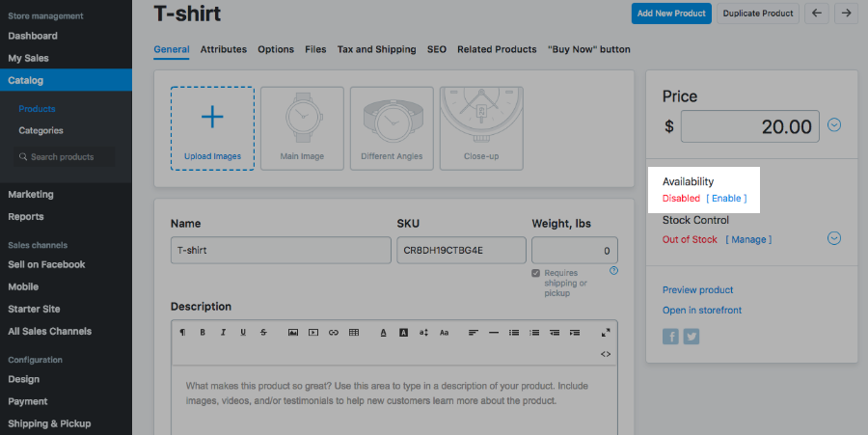The width and height of the screenshot is (868, 435).
Task: Share product via Twitter icon
Action: coord(691,337)
